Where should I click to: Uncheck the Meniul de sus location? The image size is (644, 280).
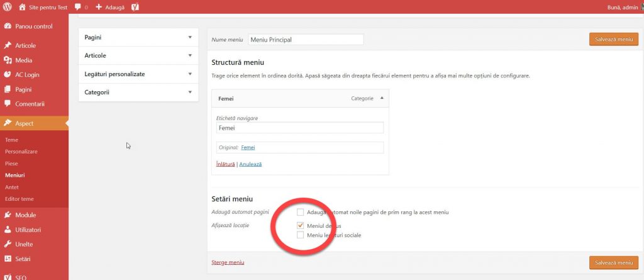tap(301, 225)
